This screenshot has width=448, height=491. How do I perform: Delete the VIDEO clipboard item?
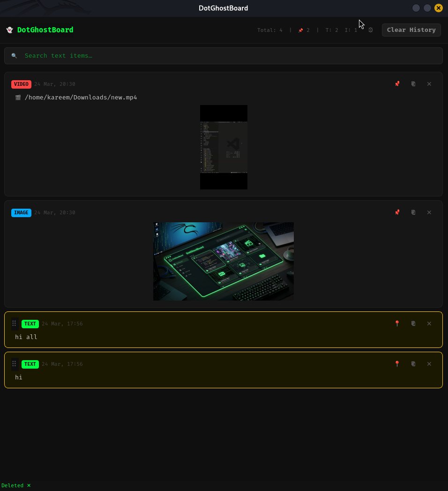pos(429,84)
